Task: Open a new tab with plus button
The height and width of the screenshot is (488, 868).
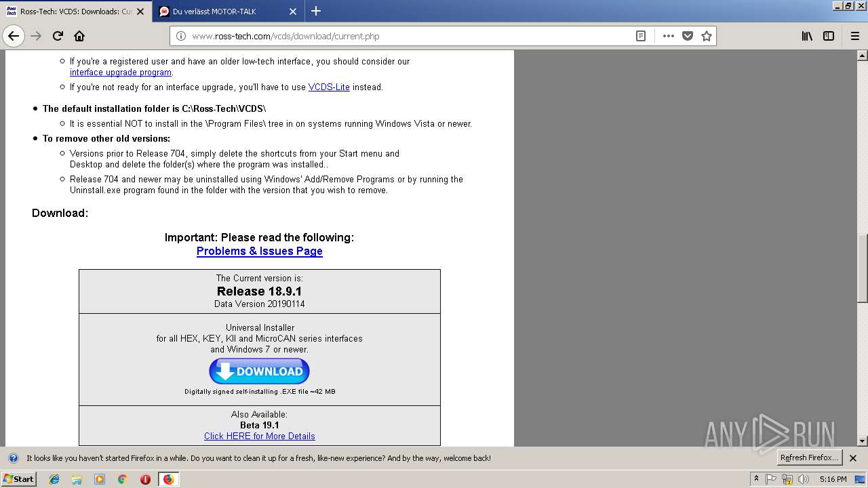Action: (316, 11)
